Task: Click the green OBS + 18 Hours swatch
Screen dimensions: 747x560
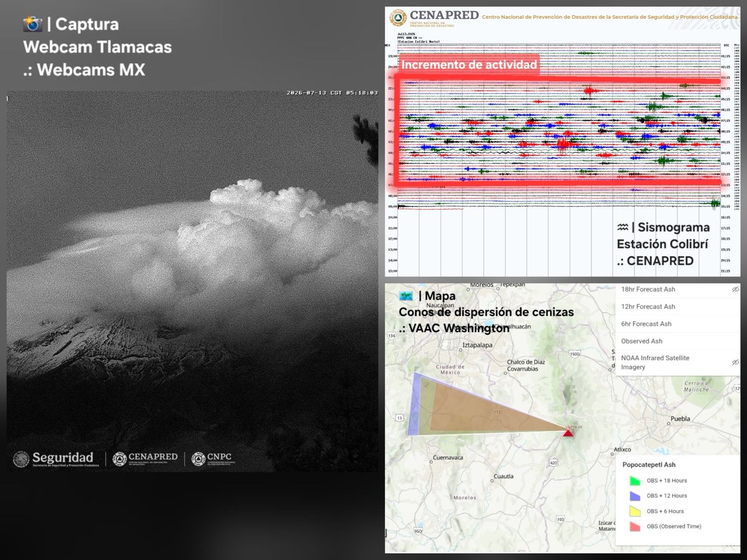Action: pyautogui.click(x=635, y=480)
